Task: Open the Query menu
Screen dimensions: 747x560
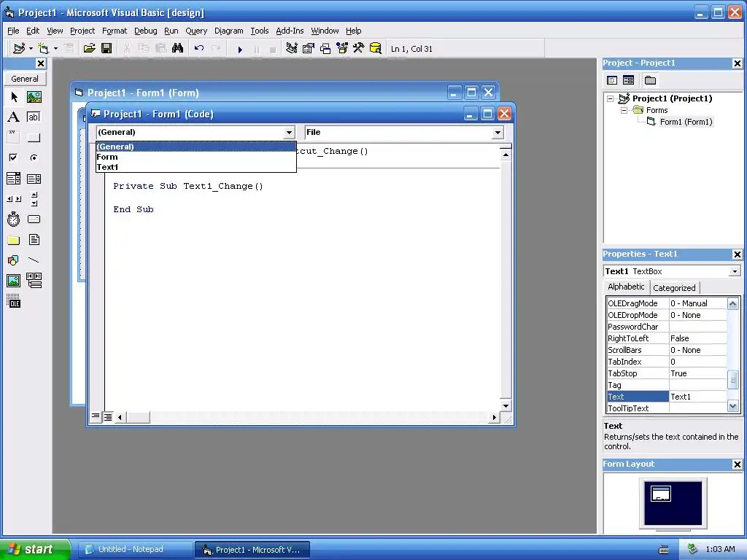Action: 196,31
